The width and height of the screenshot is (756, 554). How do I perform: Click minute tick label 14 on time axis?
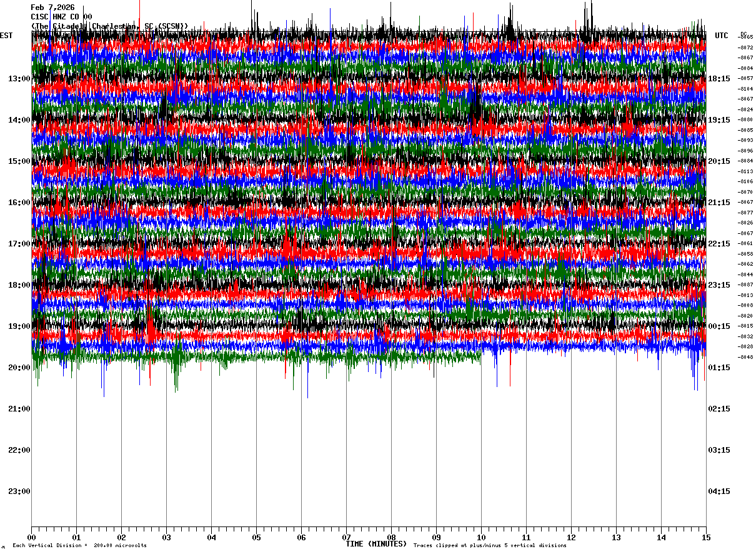click(661, 537)
